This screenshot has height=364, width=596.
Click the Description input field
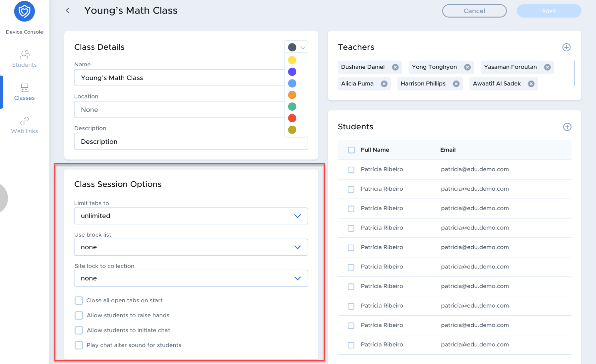point(191,142)
